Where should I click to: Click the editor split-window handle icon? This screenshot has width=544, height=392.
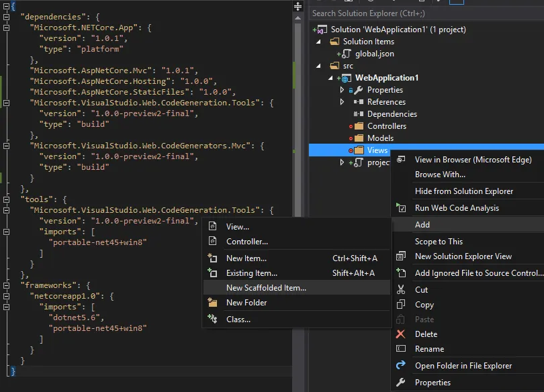(x=298, y=6)
